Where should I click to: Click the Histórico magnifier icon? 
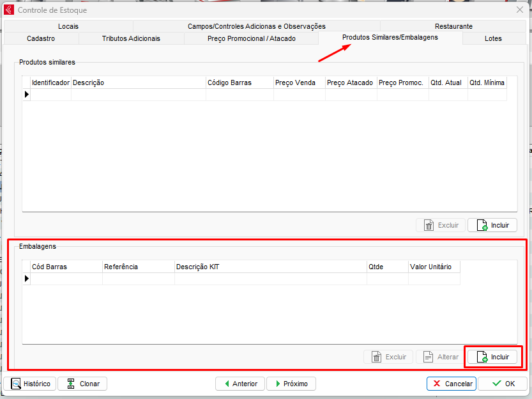coord(16,384)
